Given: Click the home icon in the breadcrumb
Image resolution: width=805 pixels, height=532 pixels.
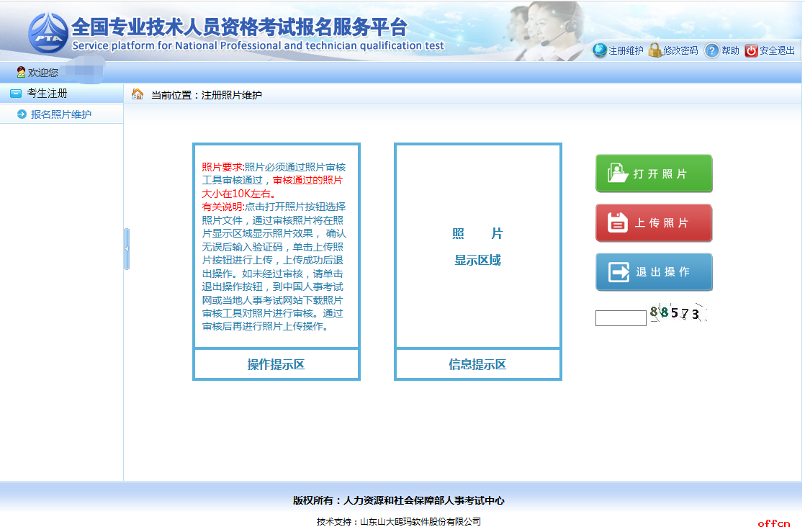Looking at the screenshot, I should (138, 94).
